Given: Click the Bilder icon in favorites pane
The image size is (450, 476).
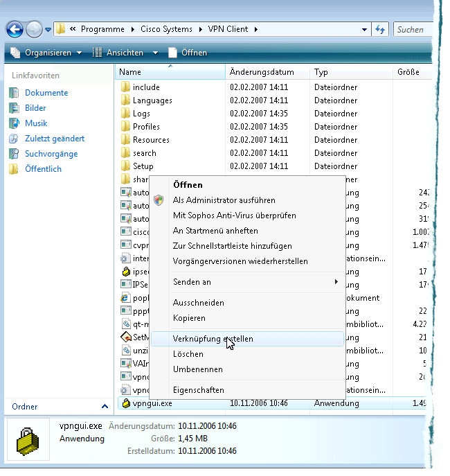Looking at the screenshot, I should [x=15, y=108].
